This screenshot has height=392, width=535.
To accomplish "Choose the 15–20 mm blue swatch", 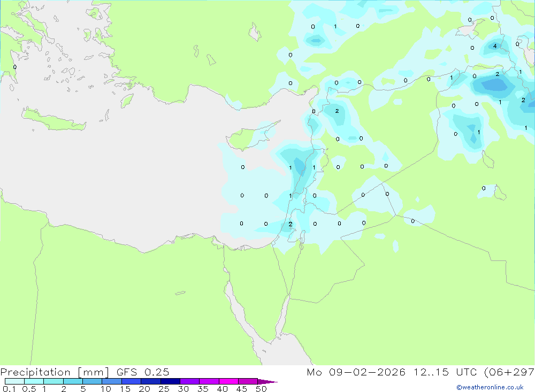I will [x=132, y=381].
